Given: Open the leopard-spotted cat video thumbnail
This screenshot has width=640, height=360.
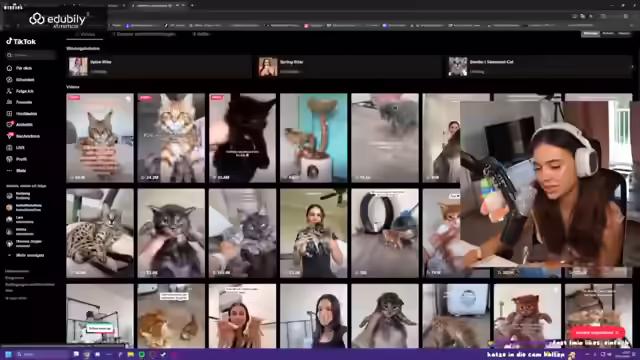Looking at the screenshot, I should [100, 233].
